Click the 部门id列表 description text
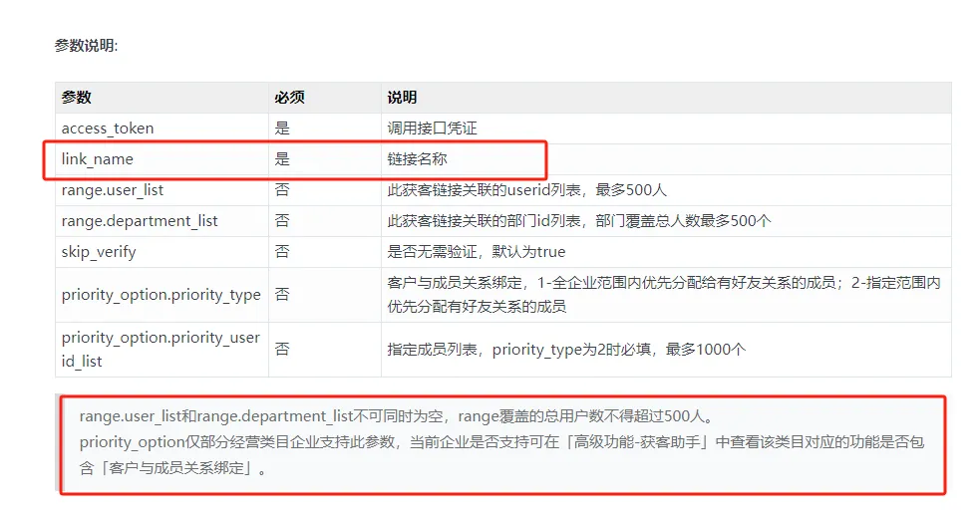 pos(578,221)
